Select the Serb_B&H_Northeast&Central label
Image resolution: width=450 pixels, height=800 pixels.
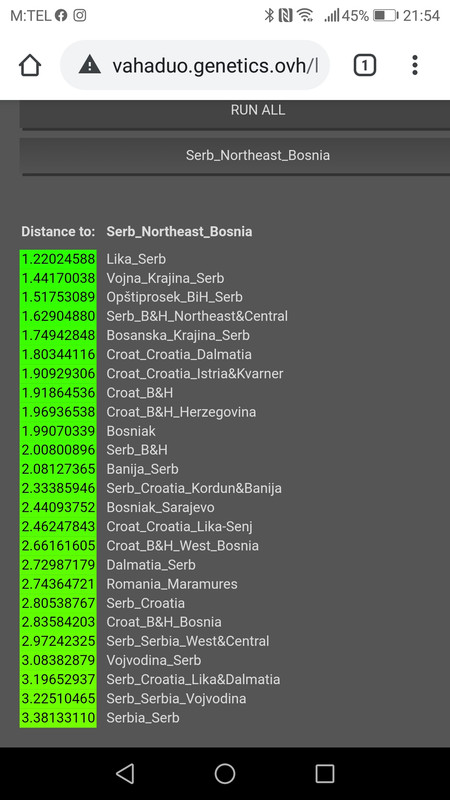click(x=197, y=316)
